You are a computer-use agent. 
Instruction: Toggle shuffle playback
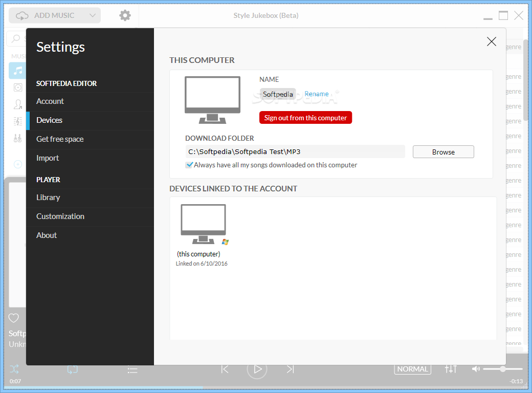pos(14,369)
